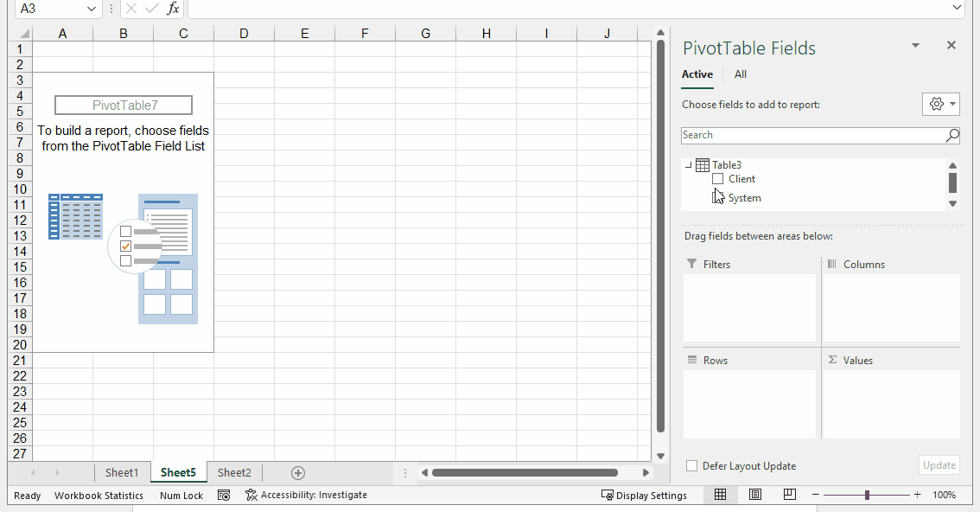Switch to Page Layout view icon
The image size is (980, 512).
[755, 495]
